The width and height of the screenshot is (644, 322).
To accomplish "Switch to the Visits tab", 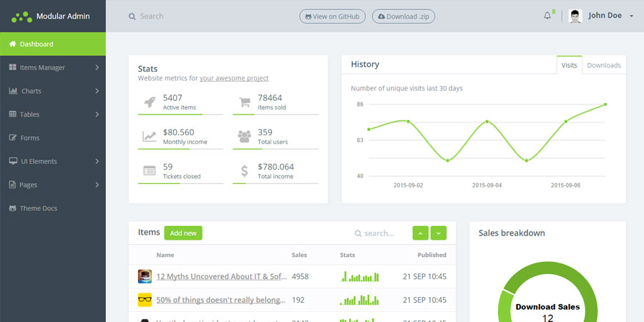I will [x=570, y=65].
